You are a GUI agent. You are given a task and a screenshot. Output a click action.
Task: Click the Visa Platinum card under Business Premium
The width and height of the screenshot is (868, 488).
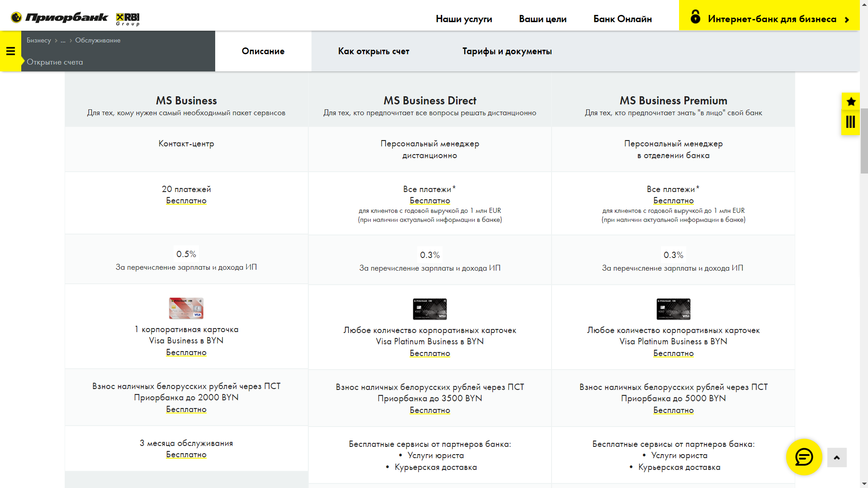[673, 309]
